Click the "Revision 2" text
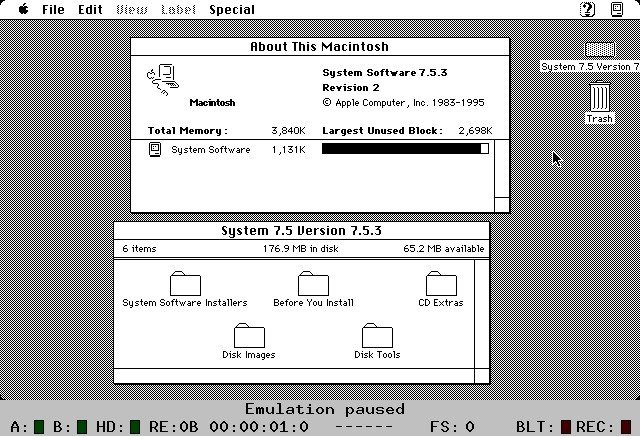Viewport: 640px width, 436px height. pos(351,87)
